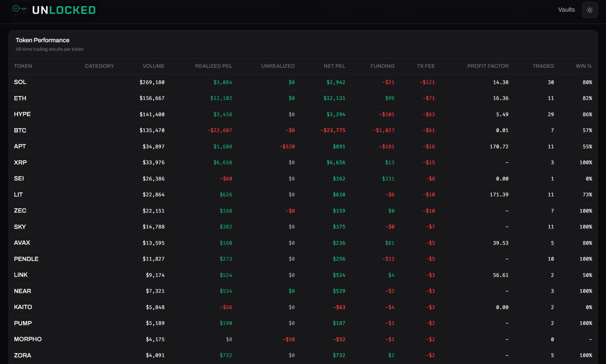Sort the table by NET P&L column

334,66
